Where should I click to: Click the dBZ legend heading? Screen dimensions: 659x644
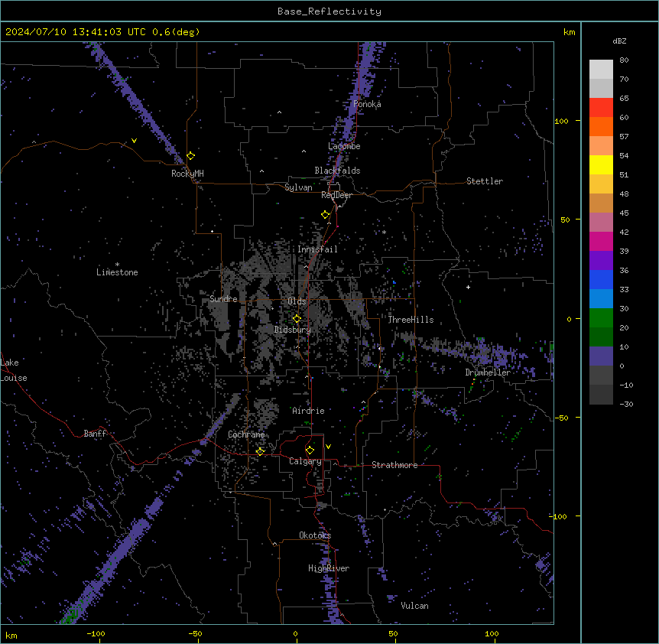point(619,41)
